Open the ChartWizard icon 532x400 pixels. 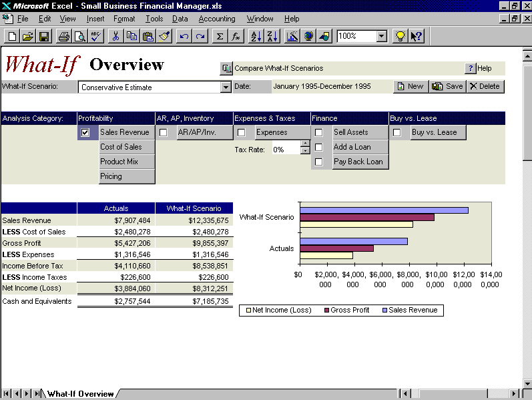coord(292,36)
